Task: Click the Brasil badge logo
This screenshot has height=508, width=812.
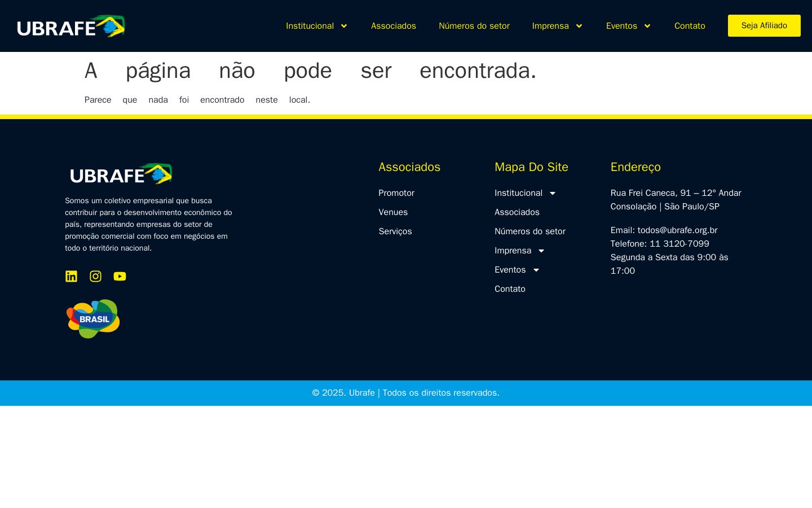Action: pyautogui.click(x=93, y=319)
